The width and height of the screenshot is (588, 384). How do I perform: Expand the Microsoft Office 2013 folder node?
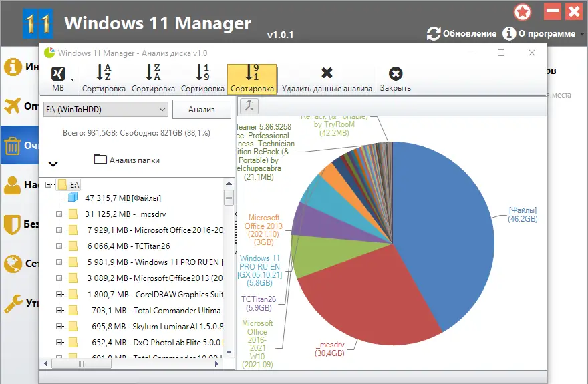tap(59, 278)
